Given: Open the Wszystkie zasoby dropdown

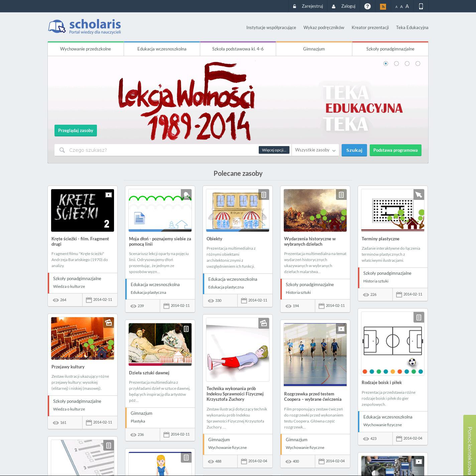Looking at the screenshot, I should click(315, 150).
